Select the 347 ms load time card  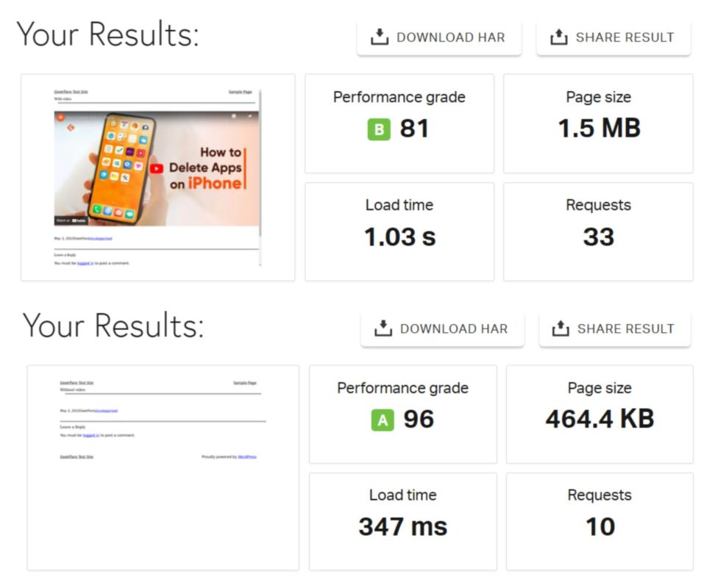[403, 522]
